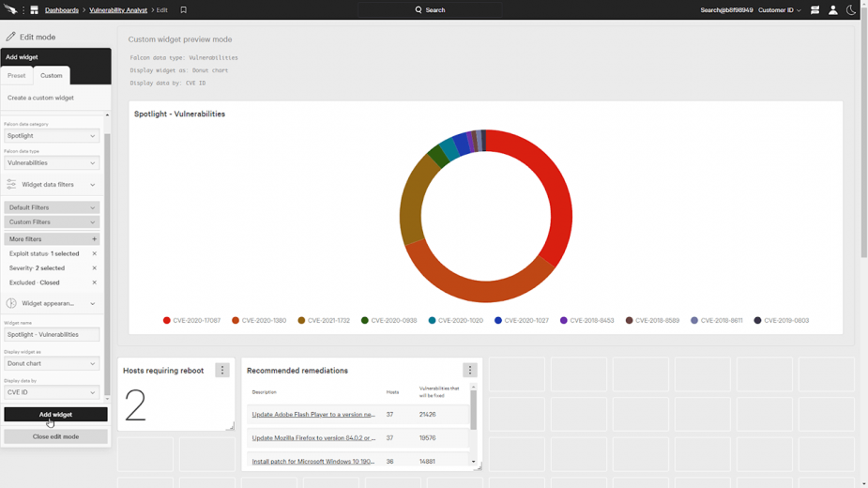Open the messages panel icon in header
Viewport: 868px width, 488px height.
815,10
